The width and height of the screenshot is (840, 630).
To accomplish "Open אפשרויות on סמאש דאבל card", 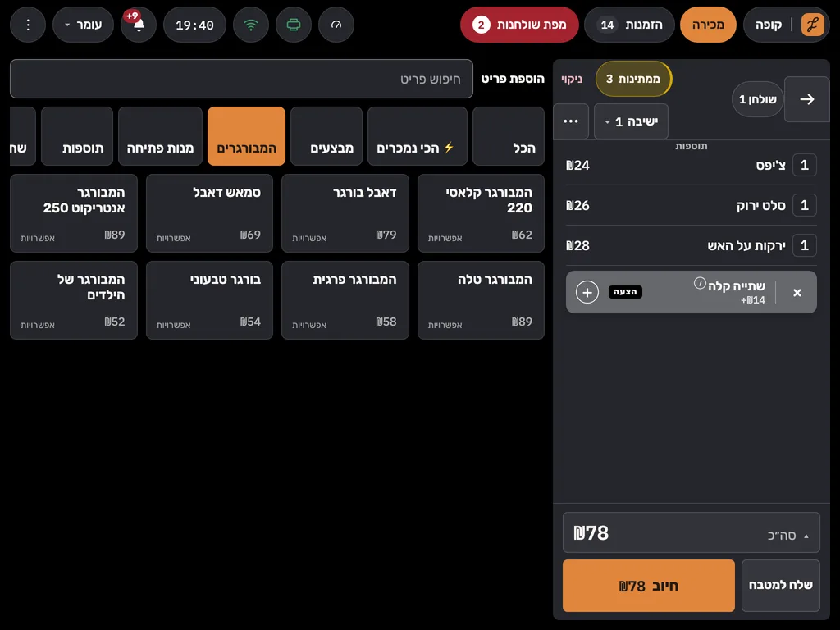I will (174, 238).
